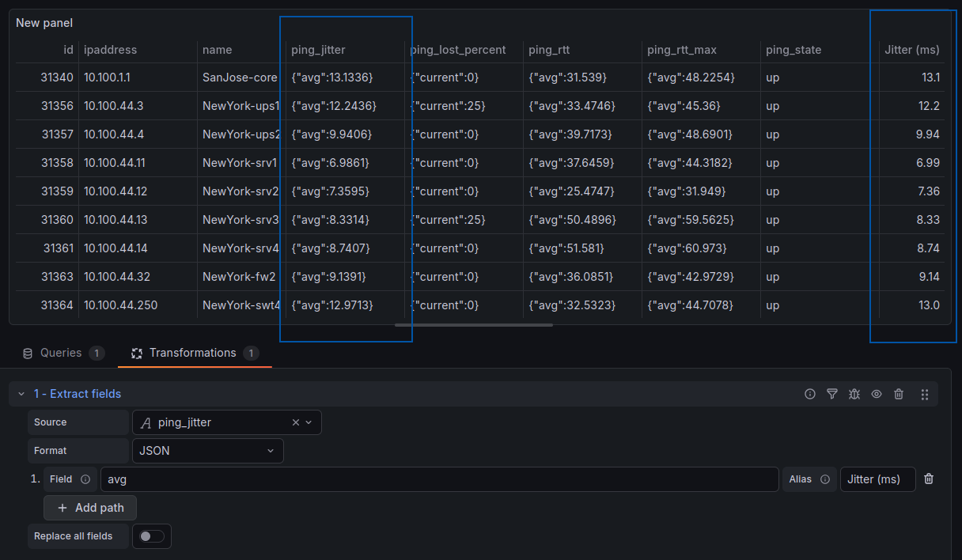Open the JSON Format dropdown

[207, 451]
